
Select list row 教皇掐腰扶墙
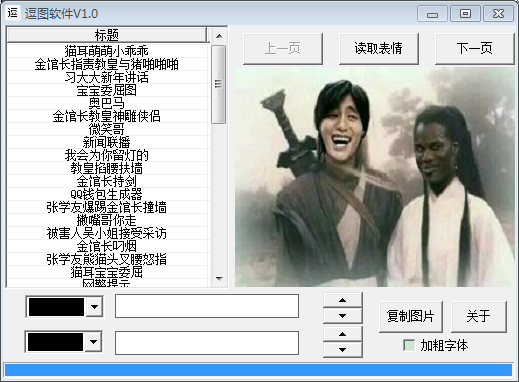click(x=107, y=168)
